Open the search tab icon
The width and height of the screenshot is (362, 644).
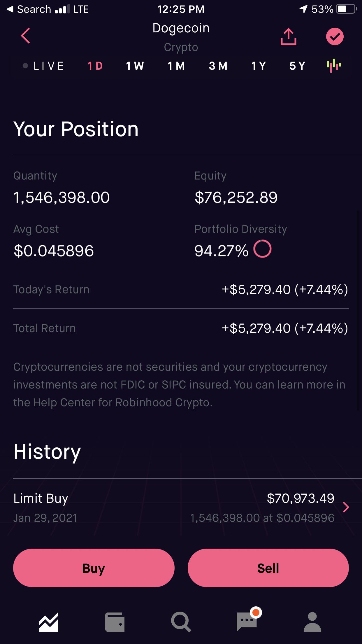click(181, 622)
